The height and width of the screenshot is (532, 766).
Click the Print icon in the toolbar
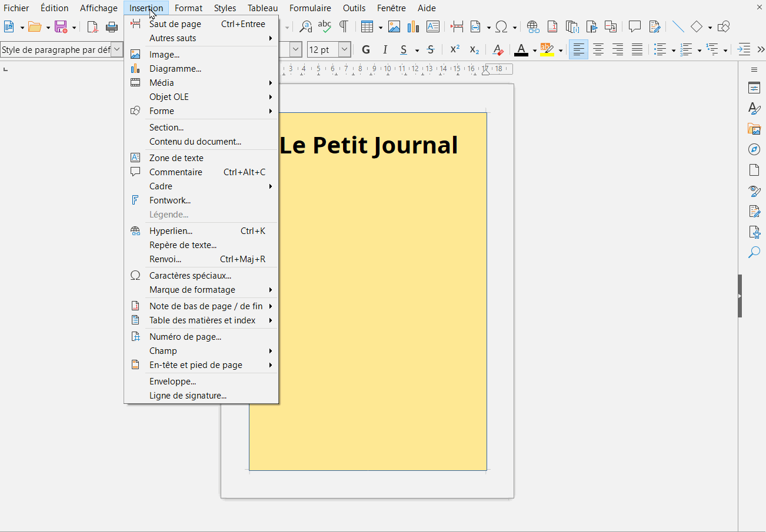pos(112,26)
